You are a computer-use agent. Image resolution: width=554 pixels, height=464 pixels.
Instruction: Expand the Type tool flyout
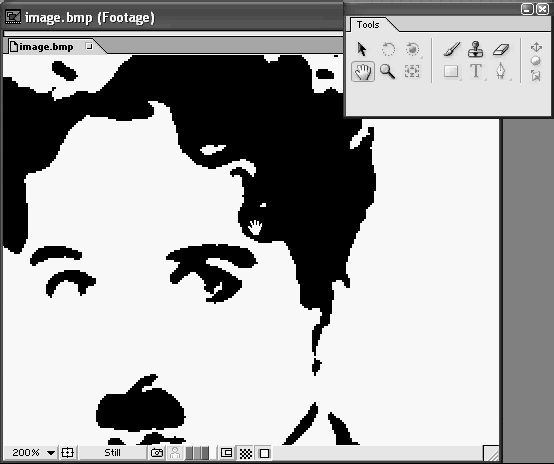(x=476, y=71)
